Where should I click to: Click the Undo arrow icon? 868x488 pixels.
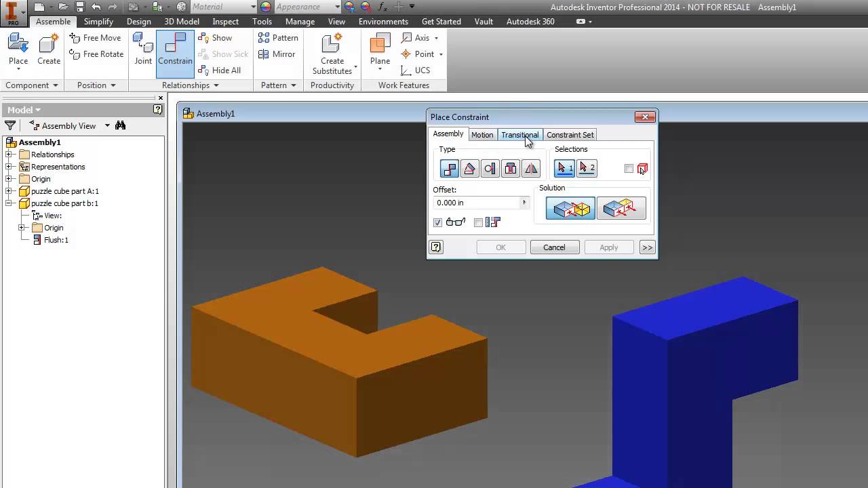click(x=96, y=7)
